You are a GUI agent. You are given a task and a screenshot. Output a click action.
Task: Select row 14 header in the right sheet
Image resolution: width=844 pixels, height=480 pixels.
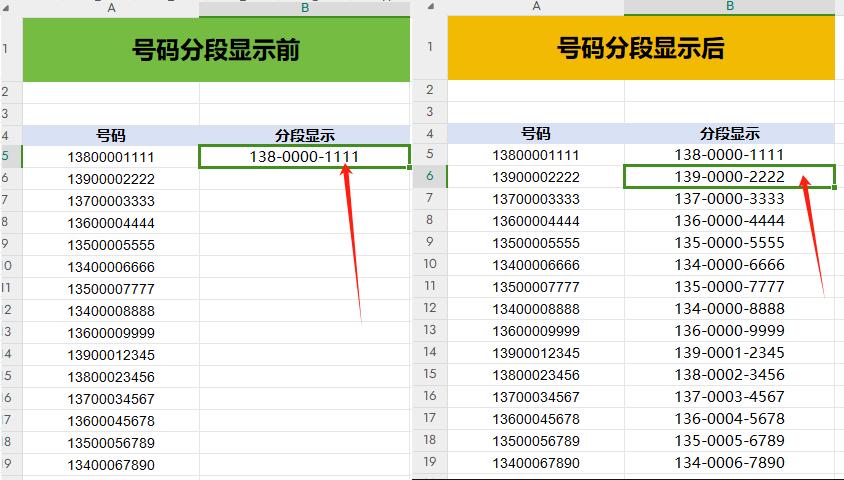[430, 353]
